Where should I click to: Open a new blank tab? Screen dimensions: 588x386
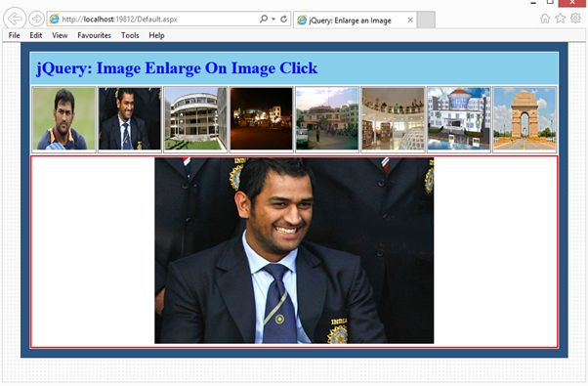427,20
